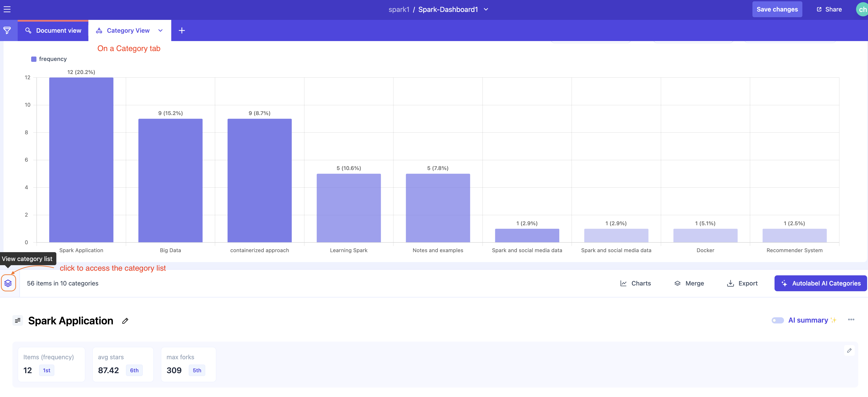
Task: Expand the Spark-Dashboard1 title dropdown
Action: [x=486, y=9]
